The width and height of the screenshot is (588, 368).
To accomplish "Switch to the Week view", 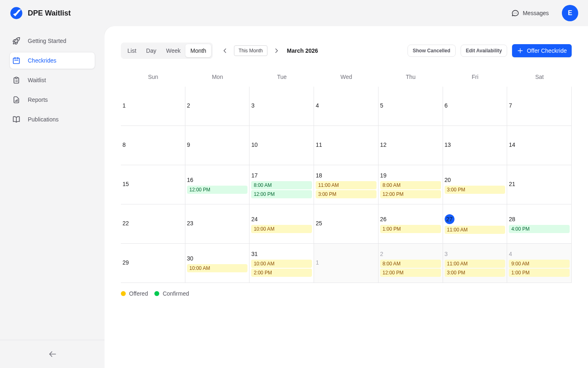I will (173, 51).
